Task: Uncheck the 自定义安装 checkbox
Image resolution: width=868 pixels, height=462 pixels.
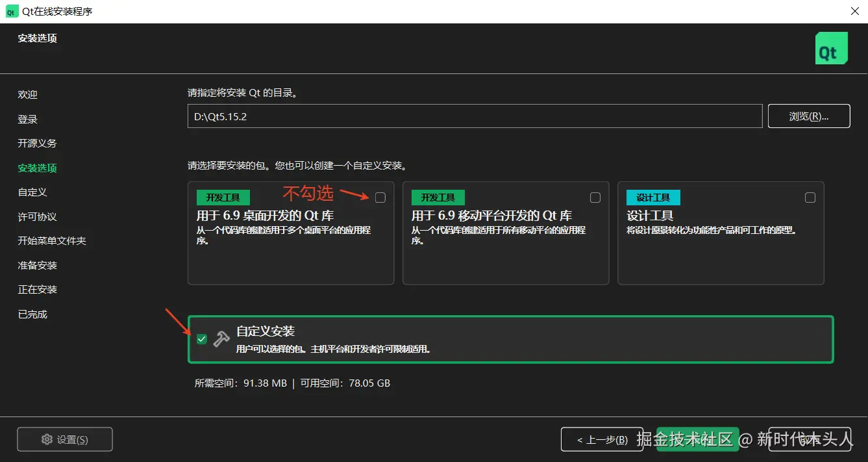Action: point(202,339)
